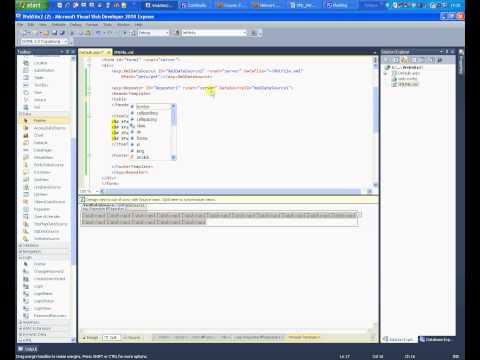Select the ChangePassword control in Toolbox
The width and height of the screenshot is (480, 360).
49,271
